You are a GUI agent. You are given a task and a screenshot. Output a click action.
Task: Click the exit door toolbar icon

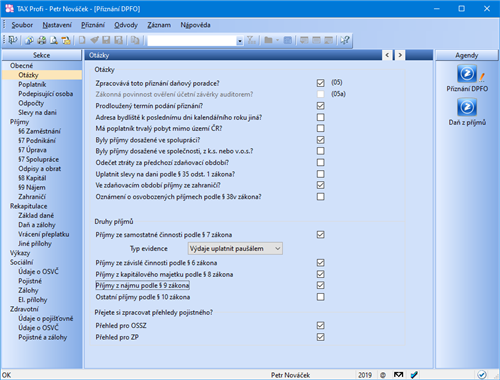coord(12,40)
